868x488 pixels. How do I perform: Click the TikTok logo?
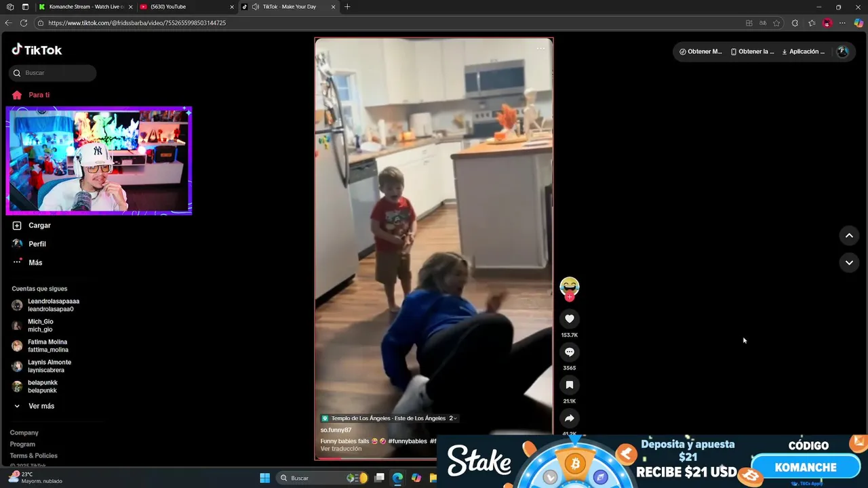37,49
